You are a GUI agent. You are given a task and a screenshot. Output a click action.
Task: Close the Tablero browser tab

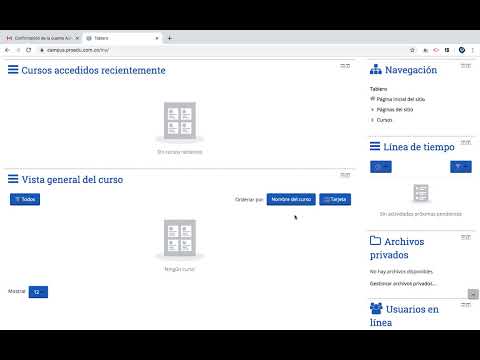[157, 38]
